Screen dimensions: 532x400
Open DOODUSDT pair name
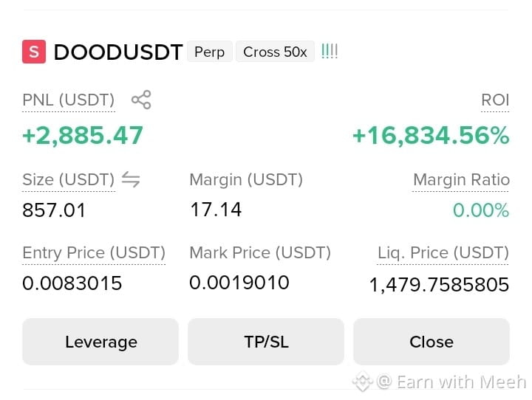click(x=118, y=52)
